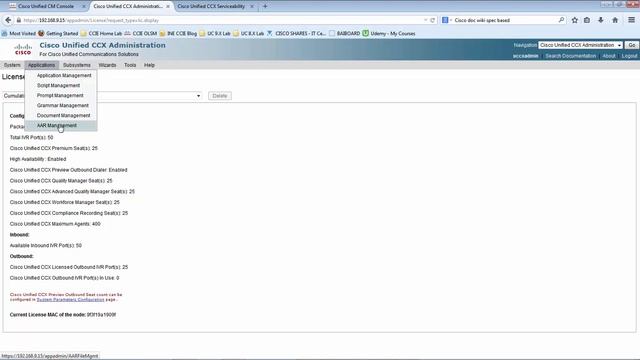Open the Most Visited bookmark
Image resolution: width=640 pixels, height=360 pixels.
(x=19, y=33)
